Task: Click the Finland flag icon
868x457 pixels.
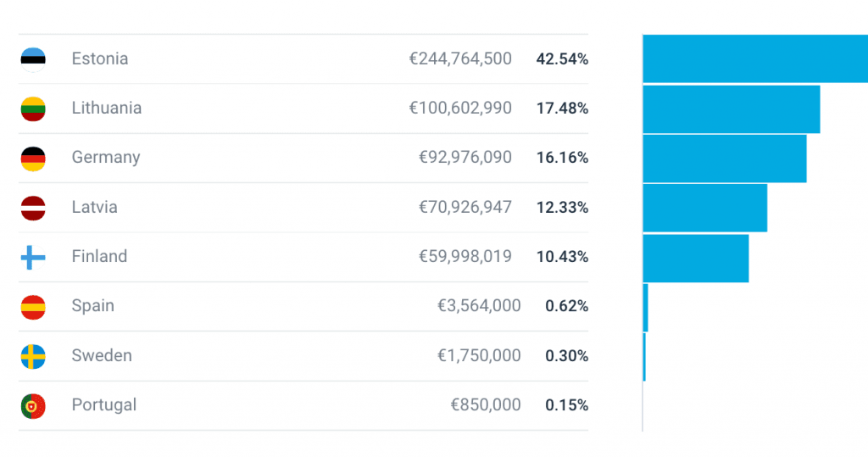Action: coord(33,257)
